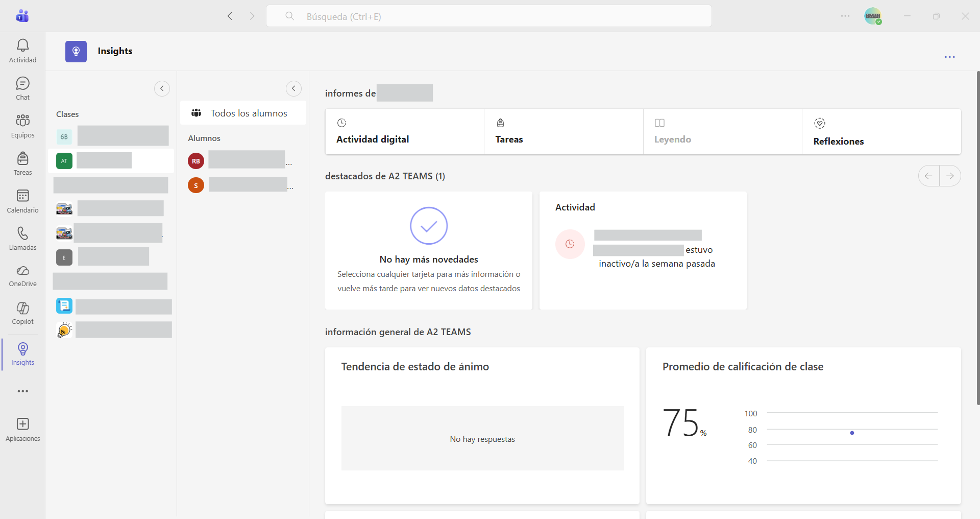Open Chat from the sidebar
This screenshot has width=980, height=519.
pyautogui.click(x=22, y=88)
